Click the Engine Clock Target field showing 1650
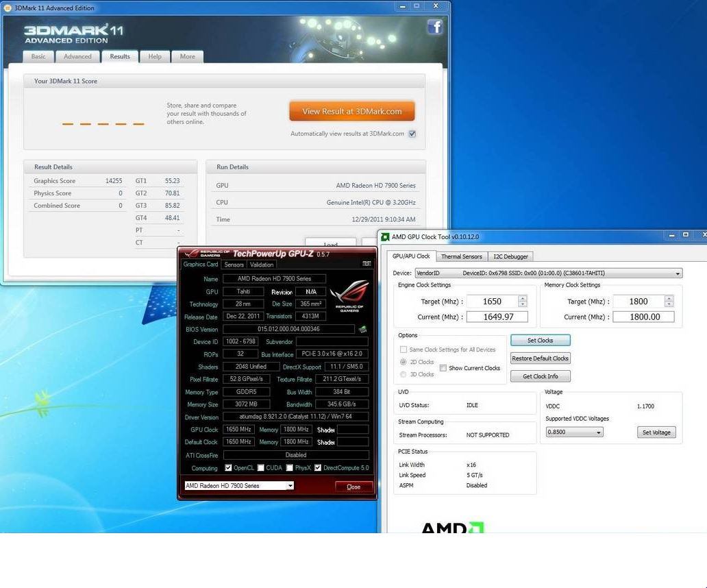707x588 pixels. coord(493,302)
